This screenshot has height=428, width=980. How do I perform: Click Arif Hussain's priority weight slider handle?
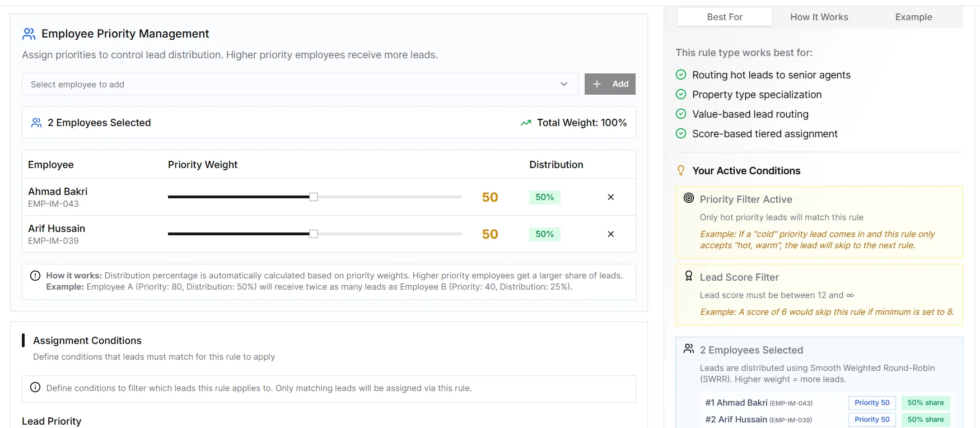(314, 234)
